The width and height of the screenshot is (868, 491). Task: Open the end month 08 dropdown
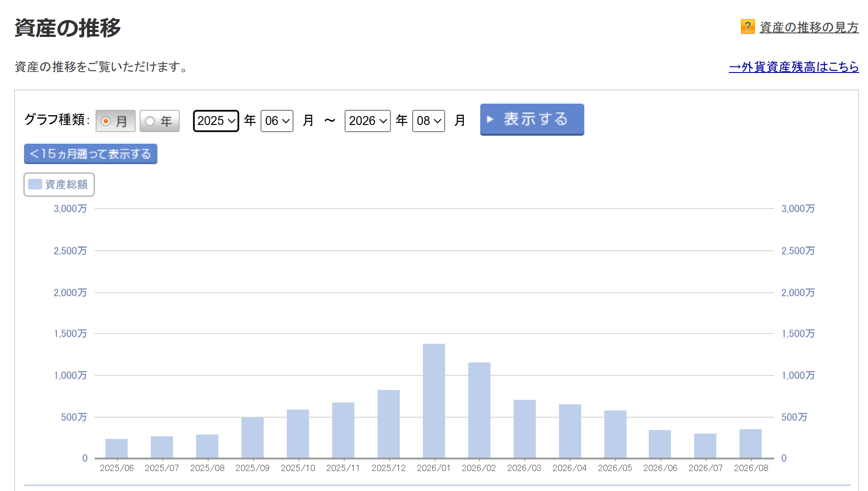429,121
